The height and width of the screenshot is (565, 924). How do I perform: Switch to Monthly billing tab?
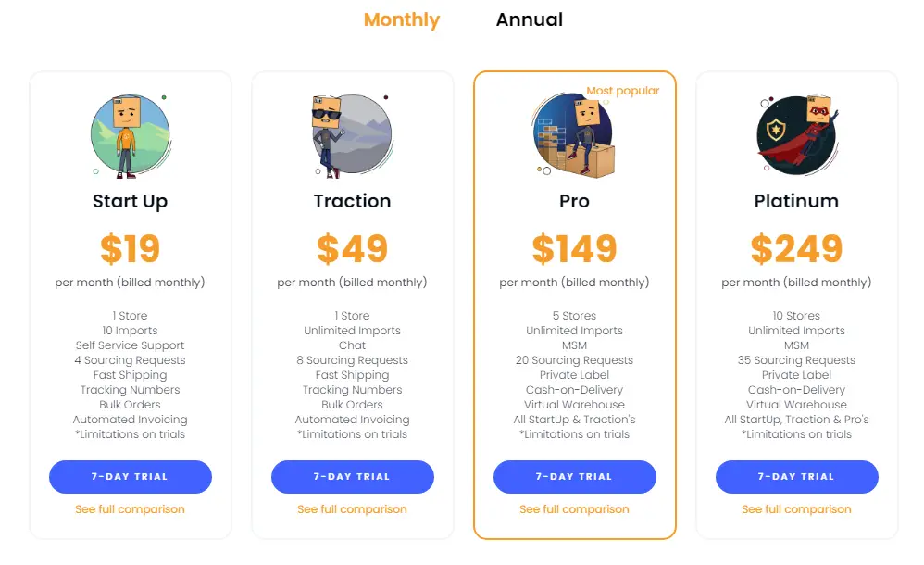402,19
